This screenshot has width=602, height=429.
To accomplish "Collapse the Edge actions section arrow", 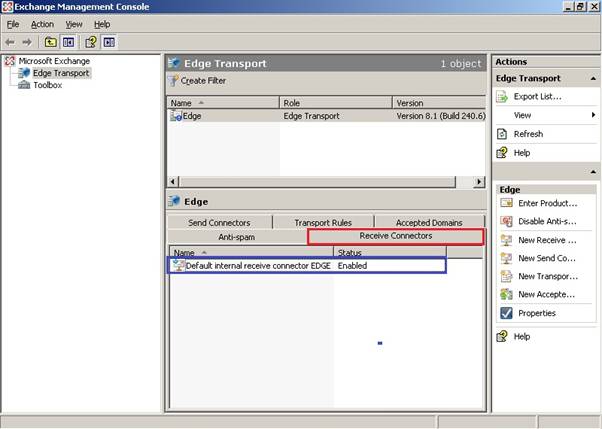I will 593,172.
